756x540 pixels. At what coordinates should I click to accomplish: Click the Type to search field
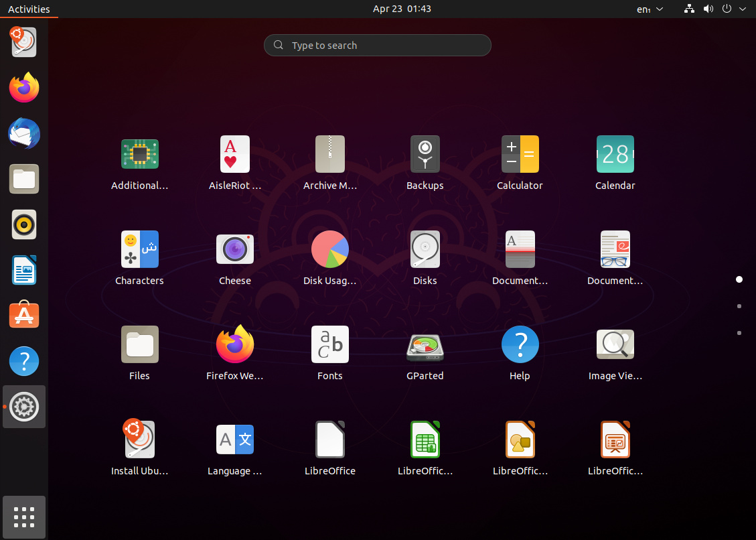(377, 45)
